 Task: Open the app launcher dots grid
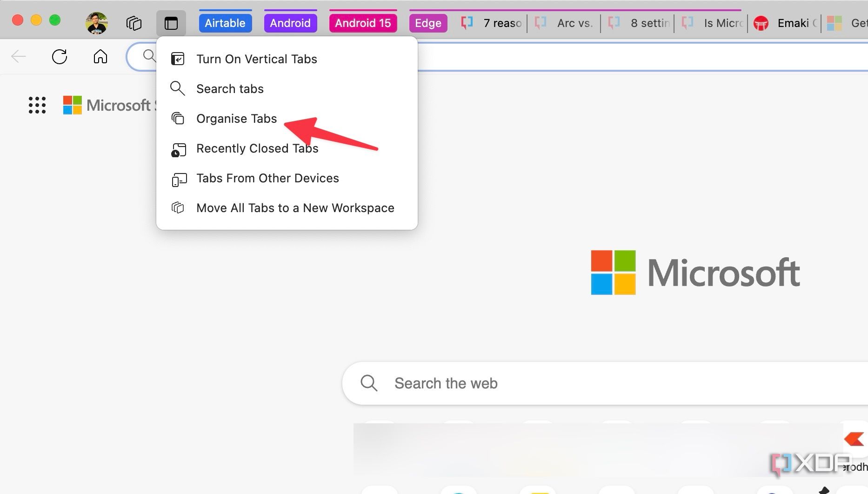[x=37, y=105]
